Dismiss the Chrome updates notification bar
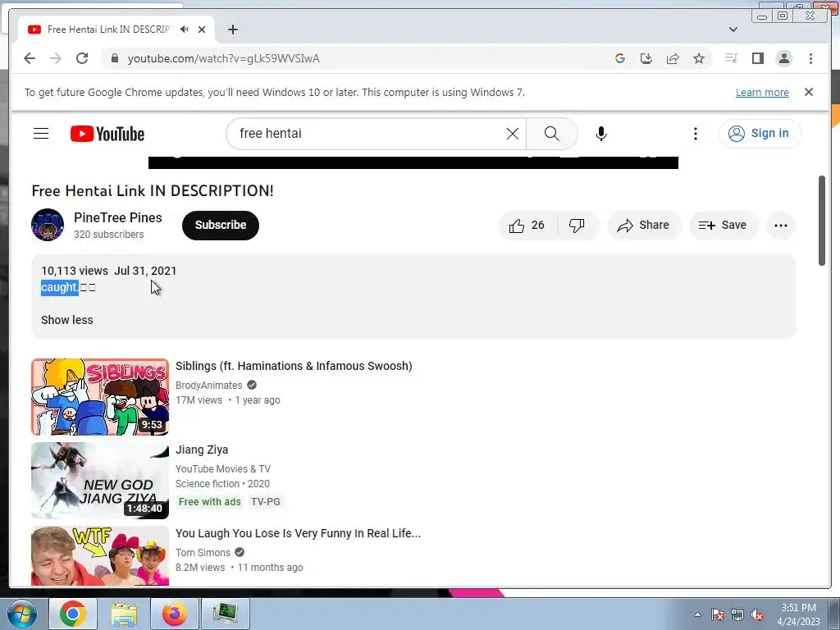The image size is (840, 630). pyautogui.click(x=809, y=92)
